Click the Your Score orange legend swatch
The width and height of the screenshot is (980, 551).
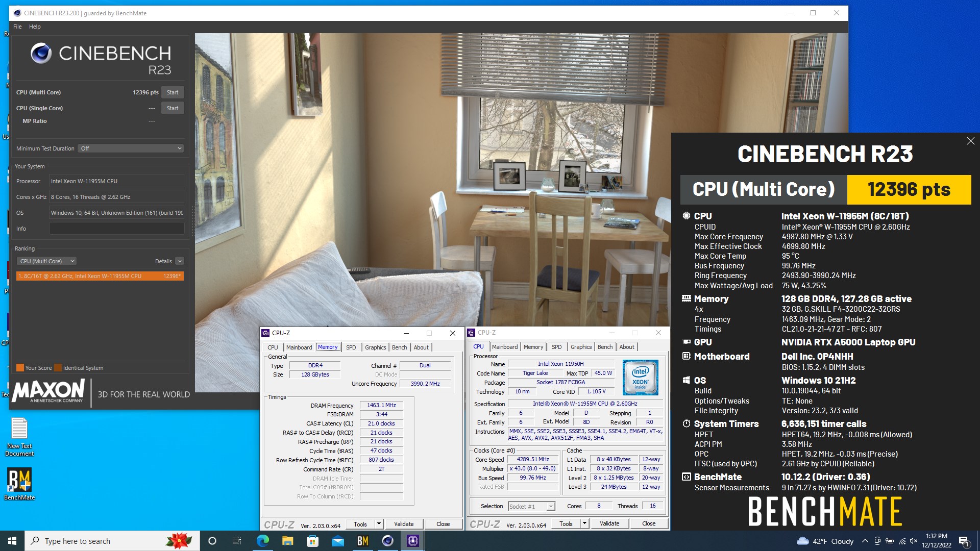tap(20, 368)
